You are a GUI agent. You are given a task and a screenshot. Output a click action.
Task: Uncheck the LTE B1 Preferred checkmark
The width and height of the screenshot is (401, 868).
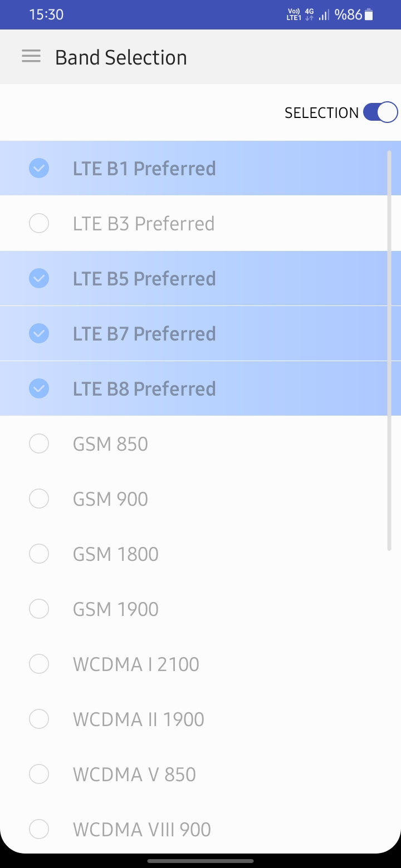pyautogui.click(x=39, y=168)
